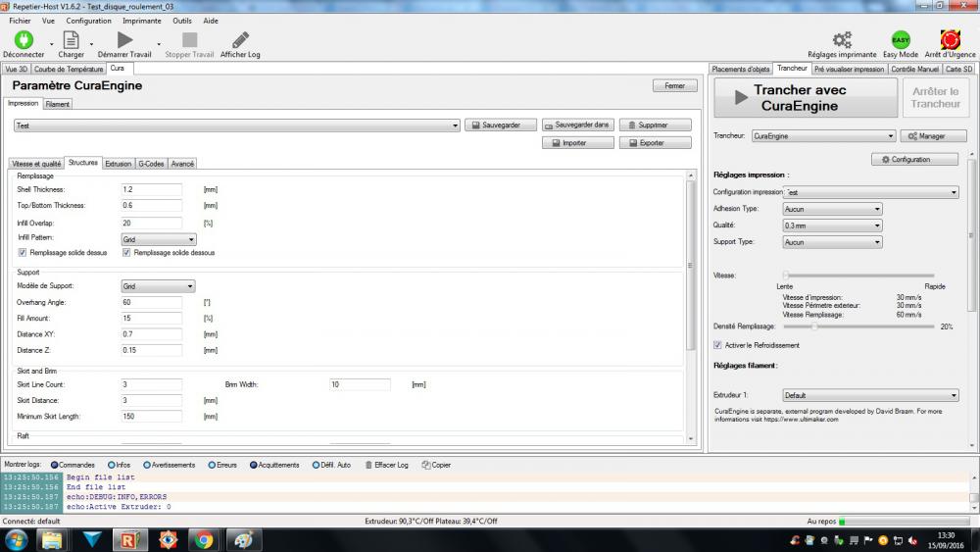
Task: Open log with Afficher Log pencil icon
Action: [x=241, y=40]
